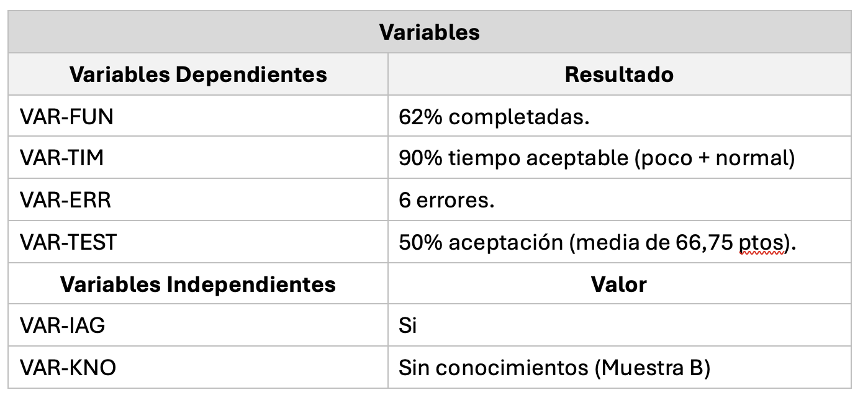The width and height of the screenshot is (868, 400).
Task: Click the '62% completadas.' cell text
Action: point(494,116)
